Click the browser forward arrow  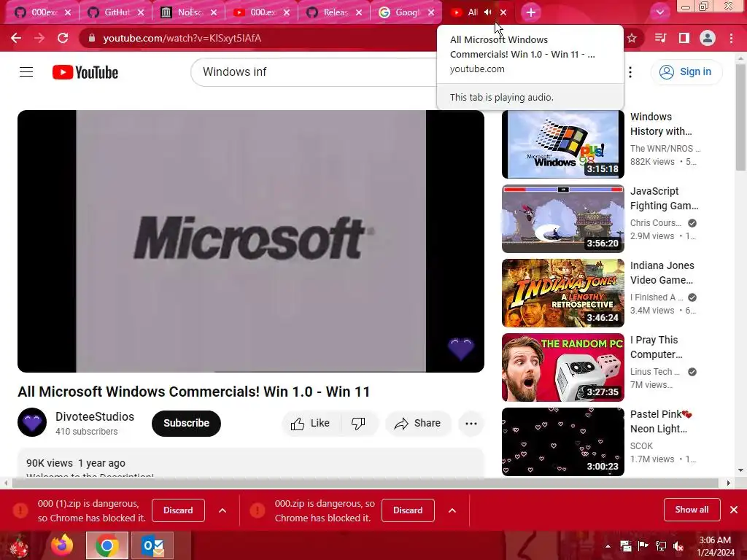tap(39, 38)
